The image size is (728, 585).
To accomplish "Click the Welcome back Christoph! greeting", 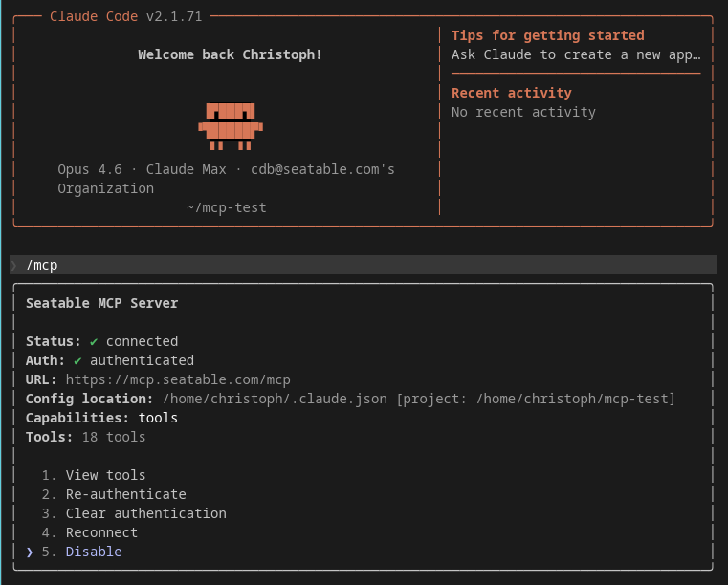I will coord(230,54).
